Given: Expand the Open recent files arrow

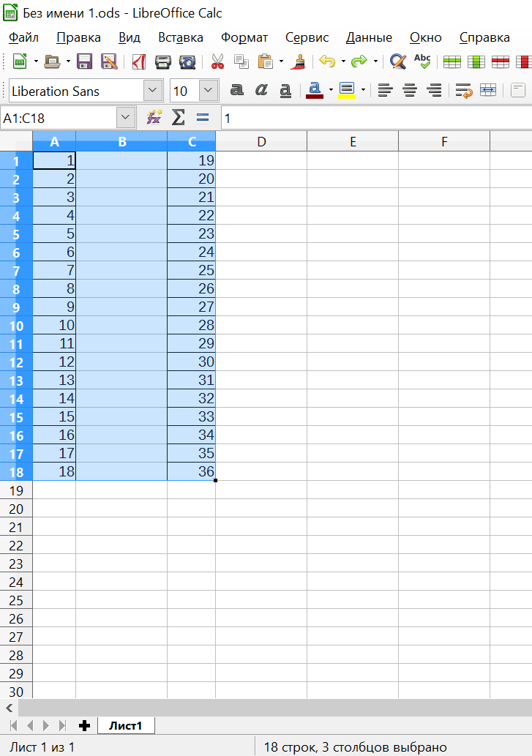Looking at the screenshot, I should click(68, 61).
